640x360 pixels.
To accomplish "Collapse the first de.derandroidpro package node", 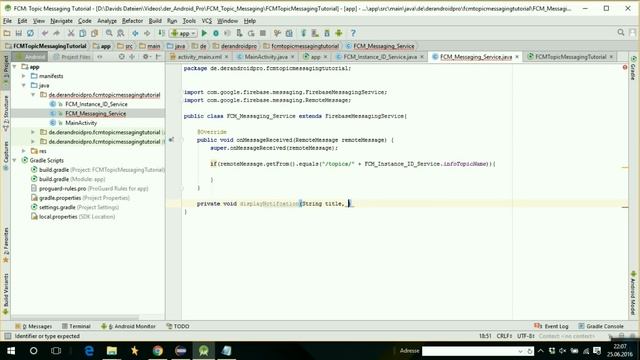I will pyautogui.click(x=33, y=95).
